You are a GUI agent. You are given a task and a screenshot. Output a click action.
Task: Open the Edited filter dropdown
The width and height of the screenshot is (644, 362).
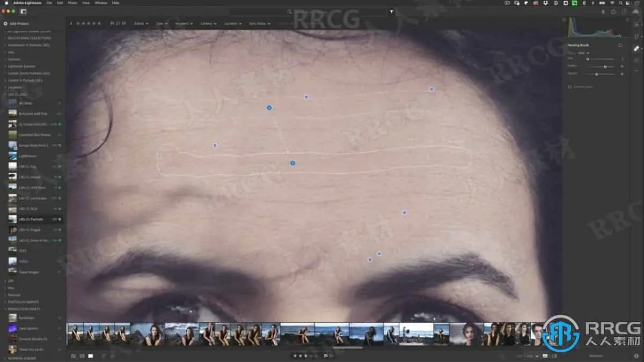coord(142,24)
